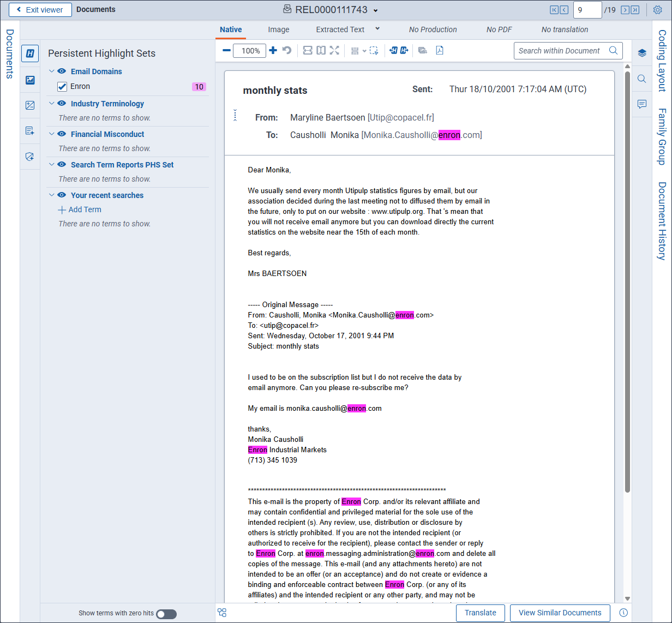Open the Persistent Highlight Sets panel icon
The height and width of the screenshot is (623, 672).
pyautogui.click(x=30, y=53)
